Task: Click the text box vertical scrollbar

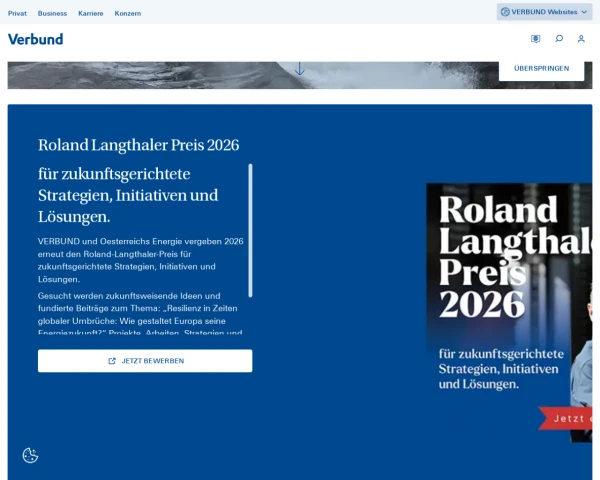Action: [x=250, y=230]
